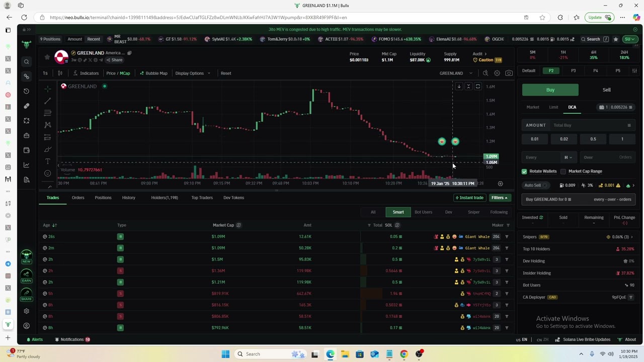Click the Instant trade button

[x=469, y=198]
